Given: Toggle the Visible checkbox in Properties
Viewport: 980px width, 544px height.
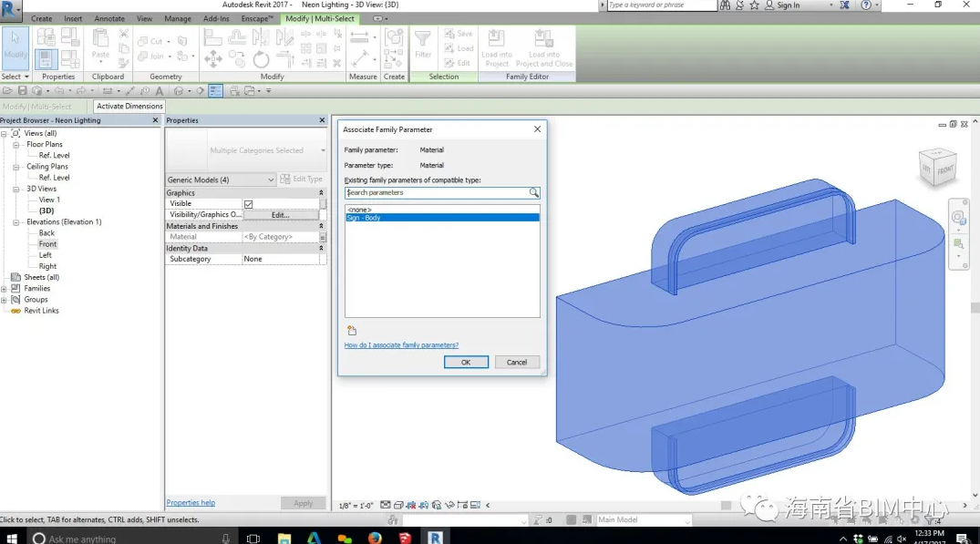Looking at the screenshot, I should tap(248, 204).
